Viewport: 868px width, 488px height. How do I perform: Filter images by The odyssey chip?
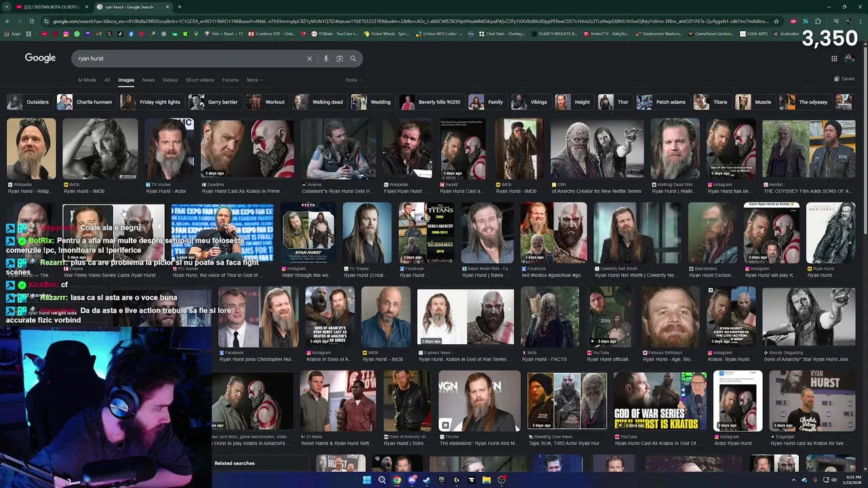click(x=804, y=102)
